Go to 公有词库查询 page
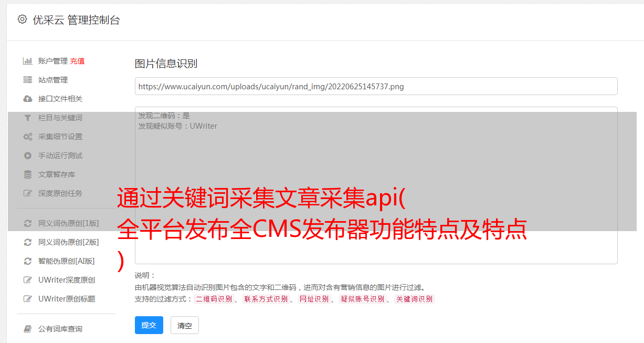The image size is (644, 343). pos(60,329)
